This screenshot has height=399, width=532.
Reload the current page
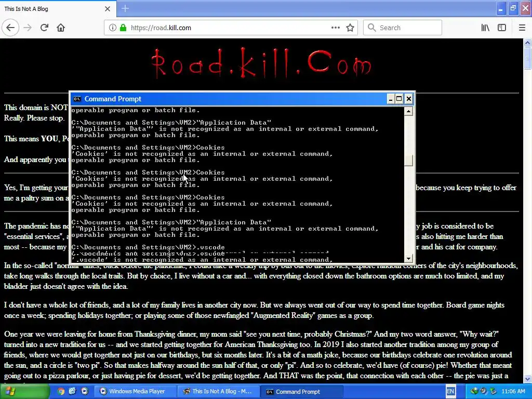pos(44,28)
